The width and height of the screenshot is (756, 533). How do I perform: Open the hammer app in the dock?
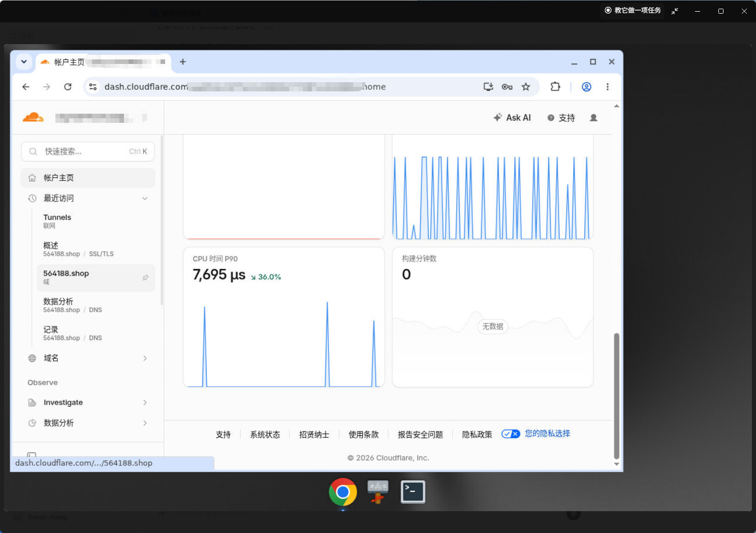pyautogui.click(x=377, y=492)
